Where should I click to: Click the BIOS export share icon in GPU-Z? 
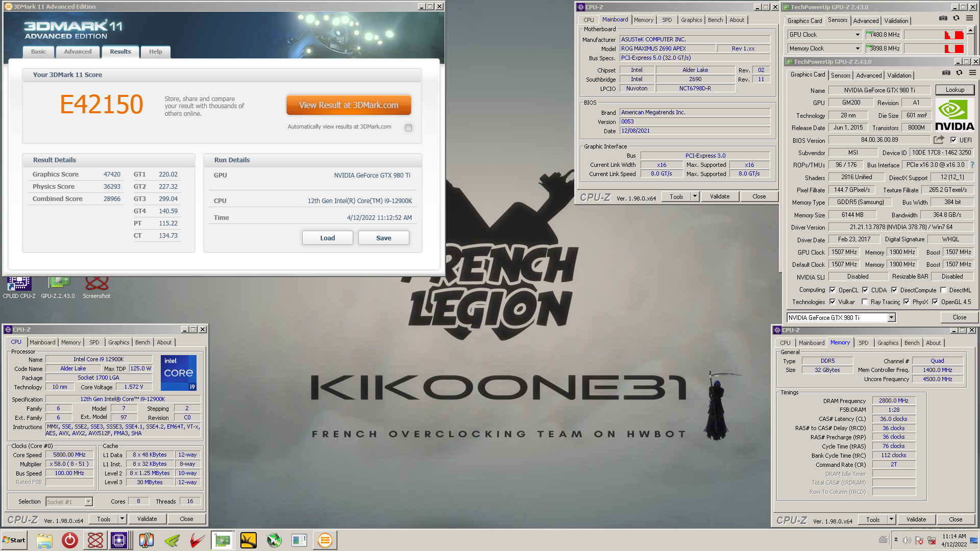pyautogui.click(x=939, y=140)
